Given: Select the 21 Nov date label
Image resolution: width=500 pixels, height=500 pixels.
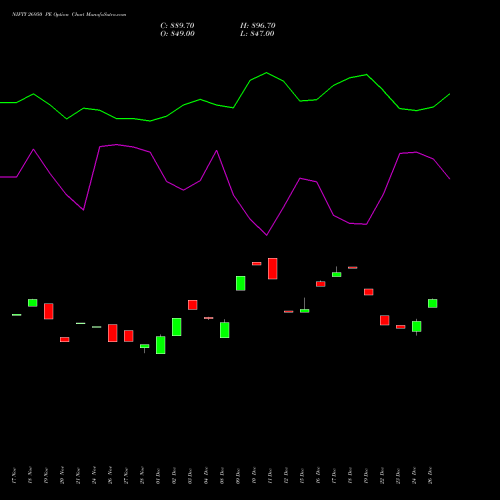Looking at the screenshot, I should [78, 476].
